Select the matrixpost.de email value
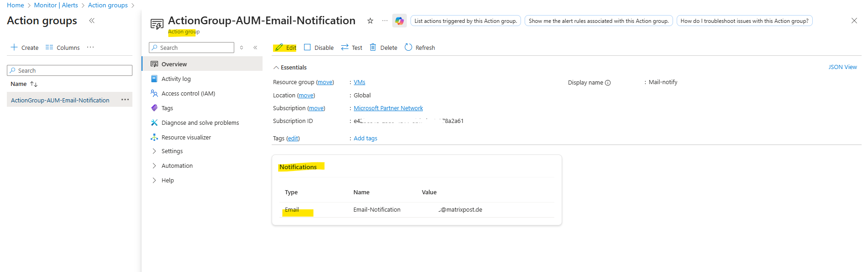 pos(460,210)
